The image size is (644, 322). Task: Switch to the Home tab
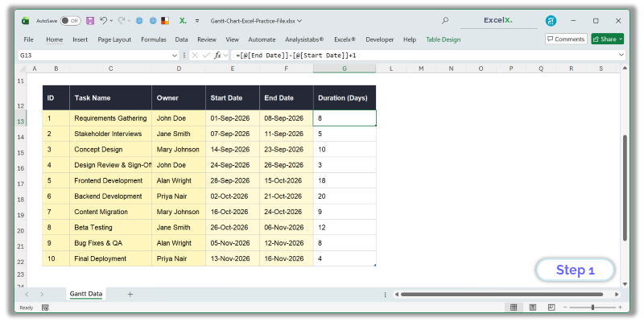(54, 39)
